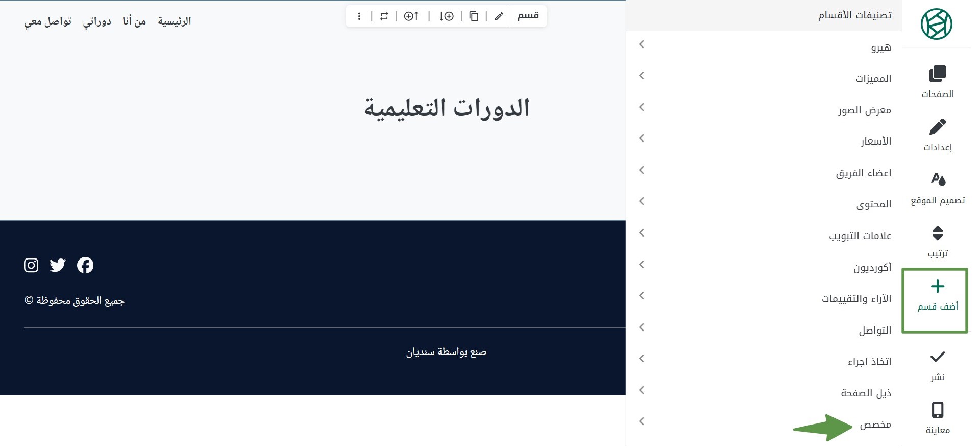This screenshot has height=448, width=980.
Task: Duplicate the section with copy icon
Action: coord(474,16)
